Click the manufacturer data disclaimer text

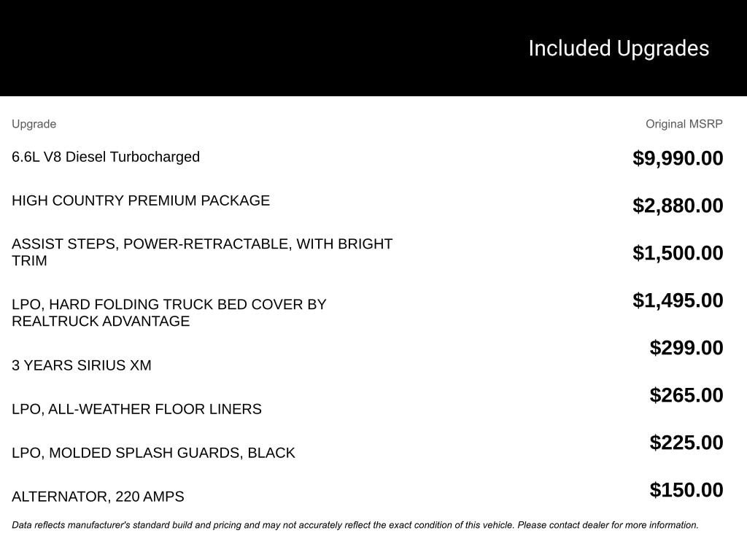[x=355, y=525]
